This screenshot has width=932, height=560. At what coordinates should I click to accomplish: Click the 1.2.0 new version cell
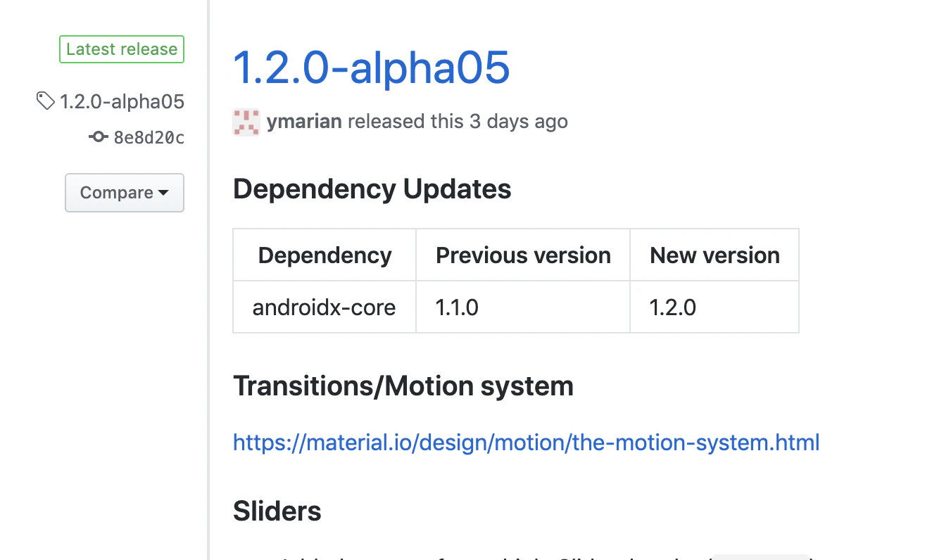714,307
